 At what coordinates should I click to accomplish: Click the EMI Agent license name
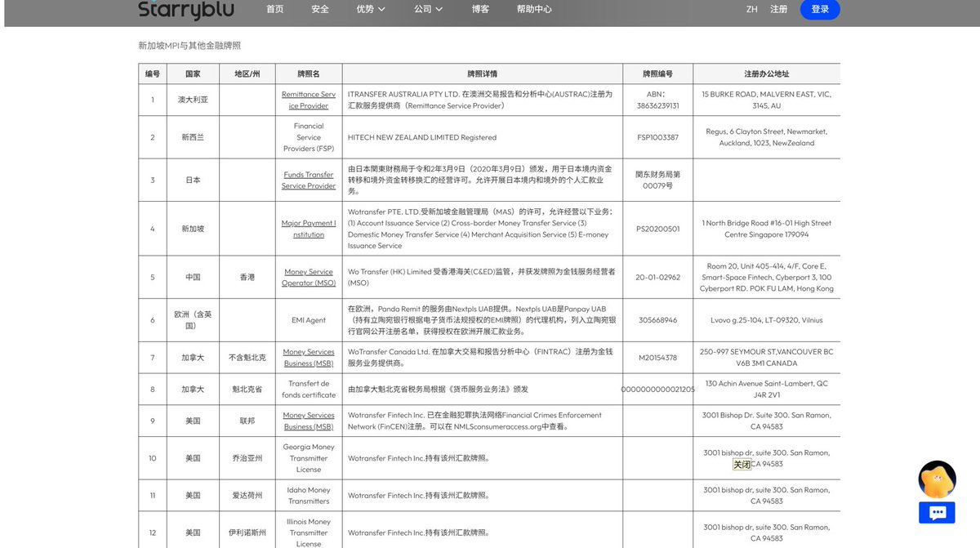click(309, 319)
